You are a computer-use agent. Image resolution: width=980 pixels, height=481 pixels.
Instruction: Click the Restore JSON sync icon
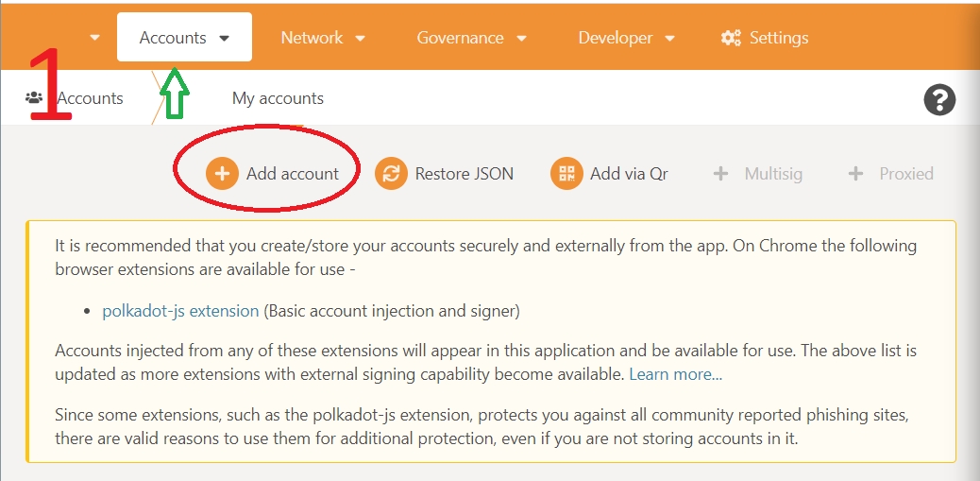390,174
